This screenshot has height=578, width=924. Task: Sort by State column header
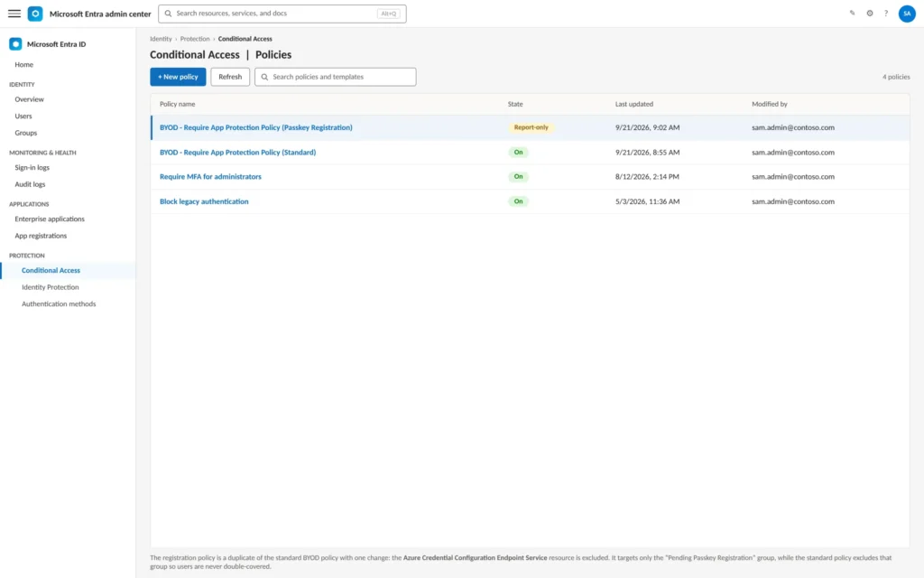click(x=515, y=104)
